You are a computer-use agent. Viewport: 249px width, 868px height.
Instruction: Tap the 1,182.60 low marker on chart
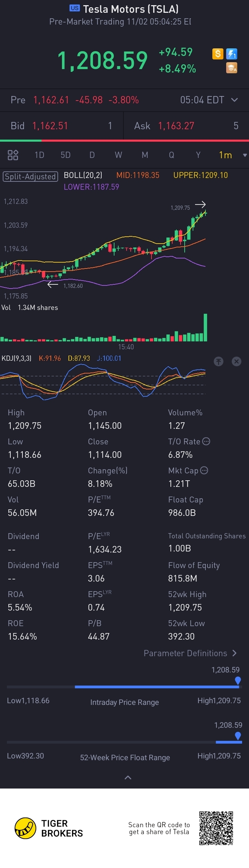point(73,286)
